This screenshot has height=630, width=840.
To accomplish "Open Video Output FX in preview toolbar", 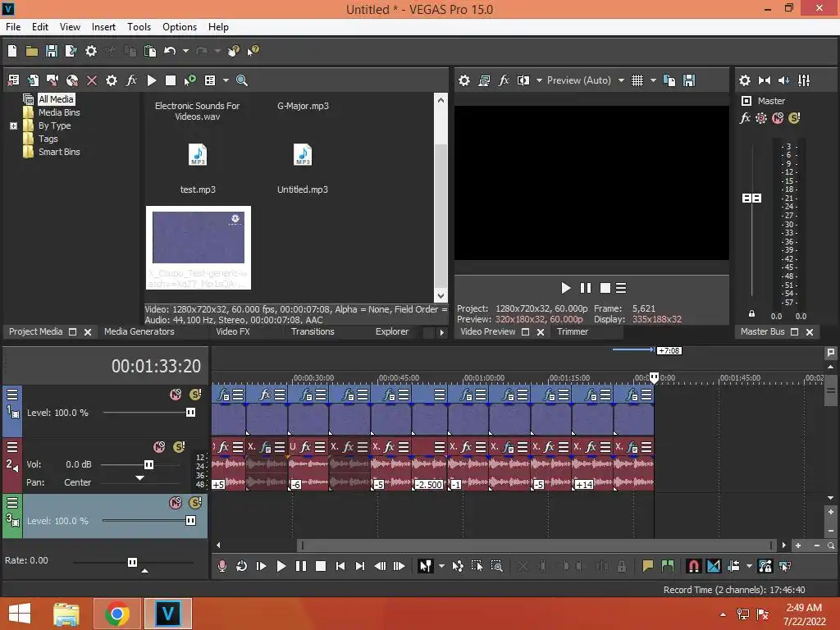I will (x=504, y=80).
